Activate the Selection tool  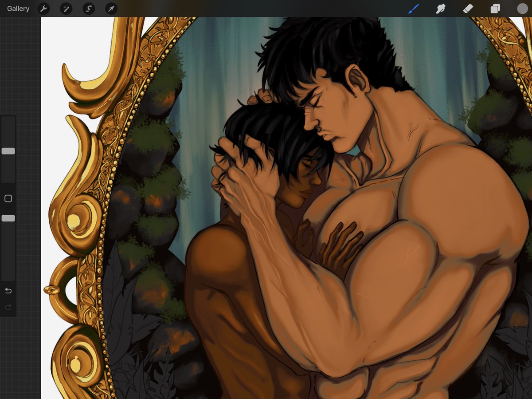pos(89,8)
